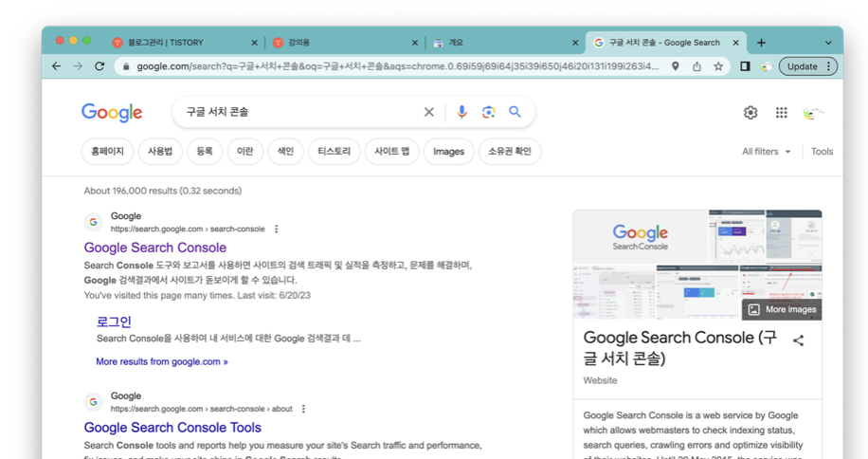Screen dimensions: 868x459
Task: Expand the tab search dropdown arrow
Action: (x=828, y=43)
